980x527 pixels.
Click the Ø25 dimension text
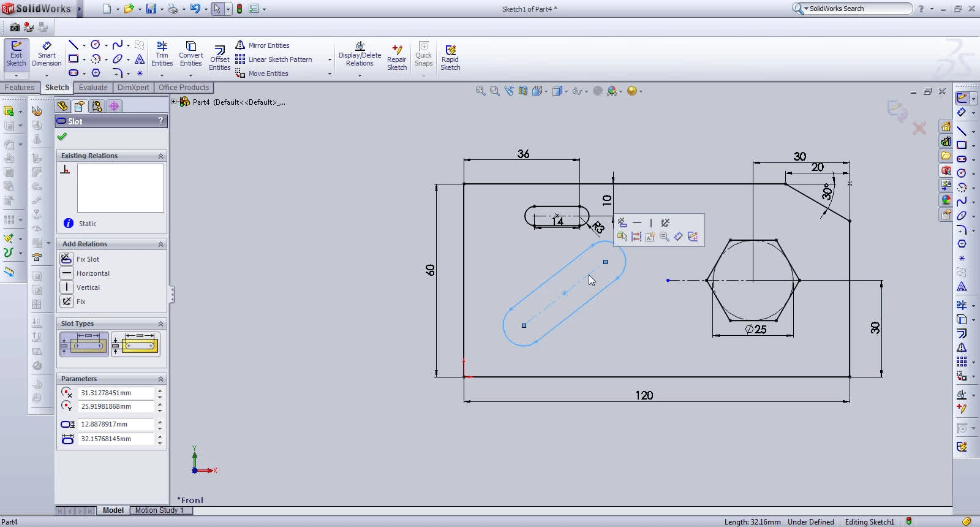coord(756,329)
